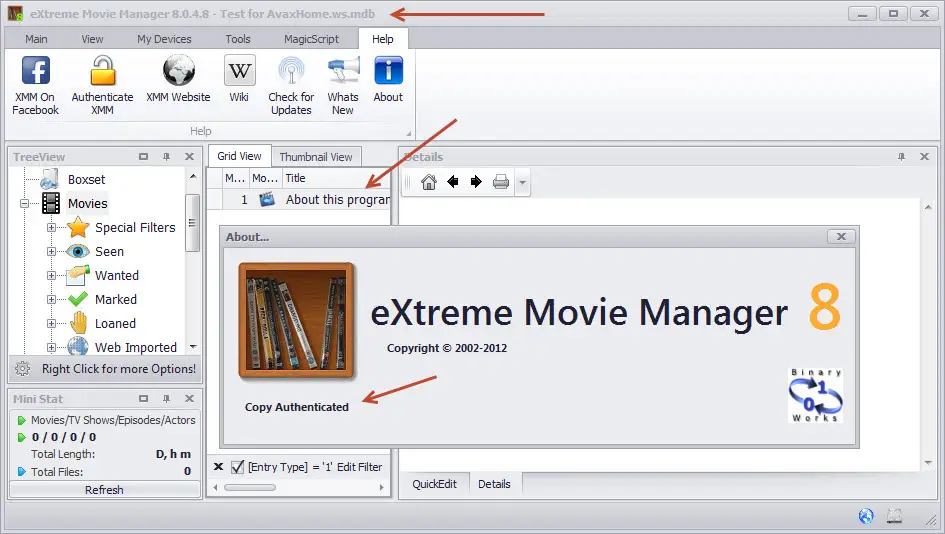Image resolution: width=945 pixels, height=534 pixels.
Task: Select the Wanted tree item
Action: tap(117, 276)
